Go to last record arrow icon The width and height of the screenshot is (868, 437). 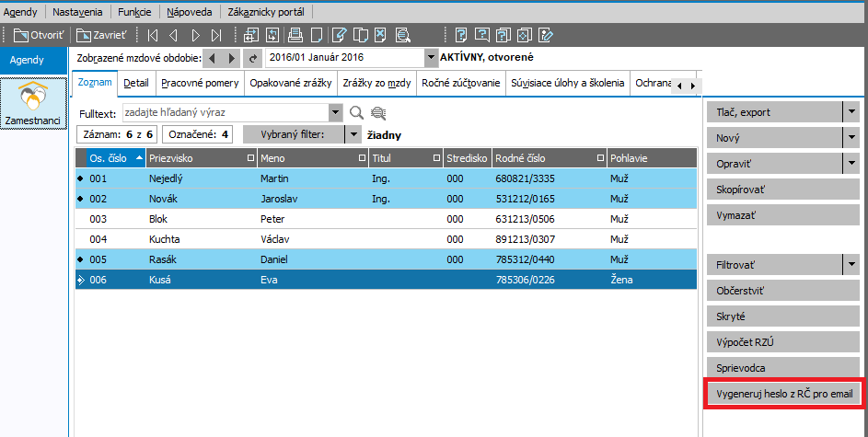216,35
